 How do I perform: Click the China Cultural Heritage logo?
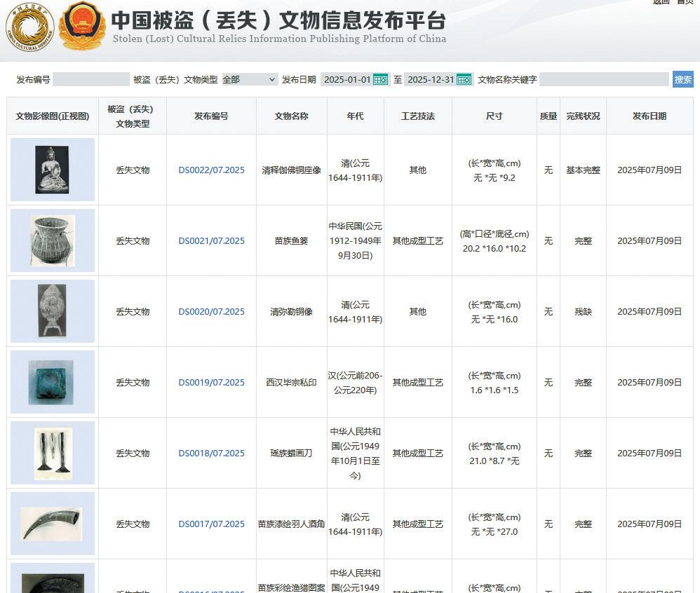pyautogui.click(x=29, y=27)
